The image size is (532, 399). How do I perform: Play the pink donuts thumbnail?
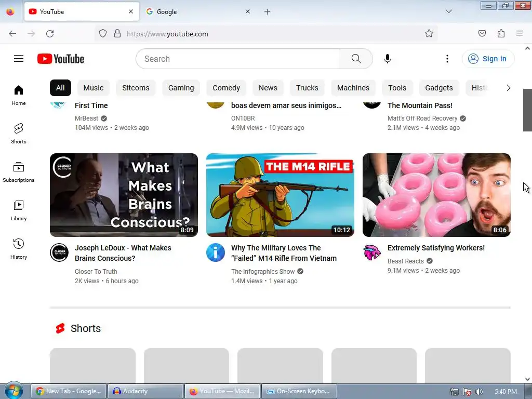(436, 195)
